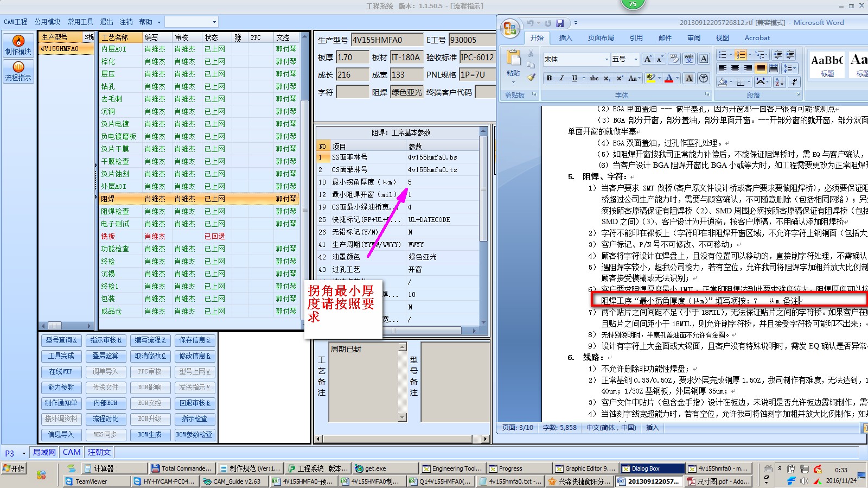Toggle strikethrough formatting in Word
Viewport: 868px width, 488px height.
594,78
